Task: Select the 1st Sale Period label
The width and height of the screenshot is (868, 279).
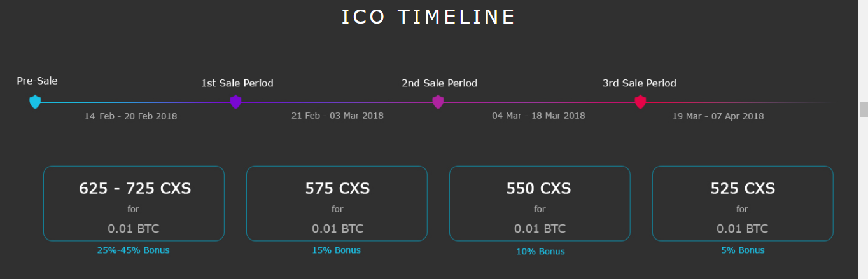Action: coord(237,83)
